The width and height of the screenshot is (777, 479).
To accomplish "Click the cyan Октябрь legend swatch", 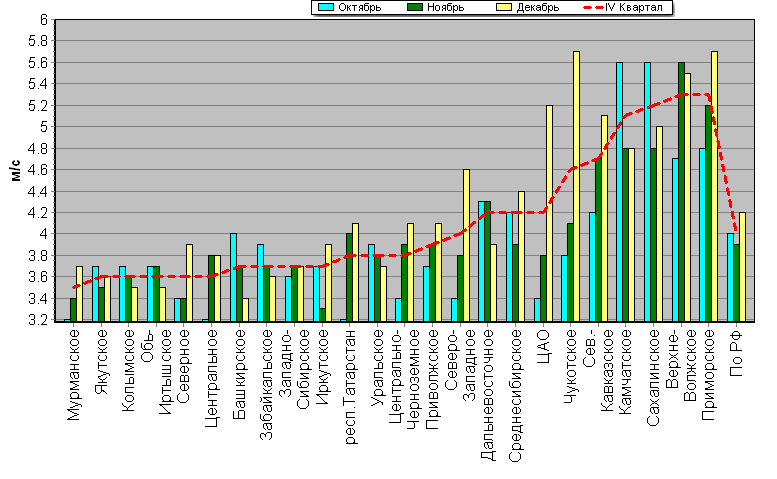I will click(325, 7).
